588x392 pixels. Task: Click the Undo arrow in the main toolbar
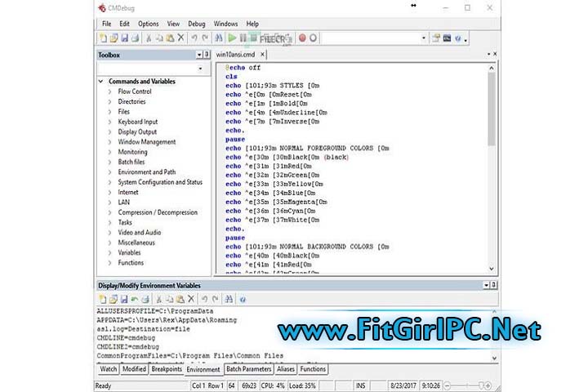[194, 38]
